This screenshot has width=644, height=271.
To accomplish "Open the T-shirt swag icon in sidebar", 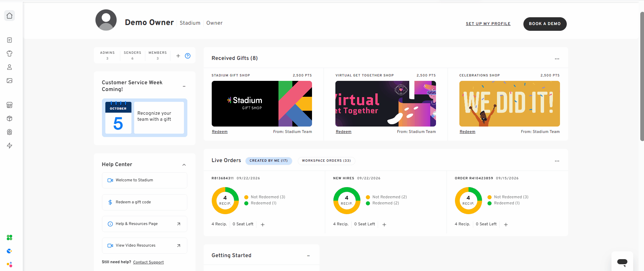I will (x=9, y=53).
